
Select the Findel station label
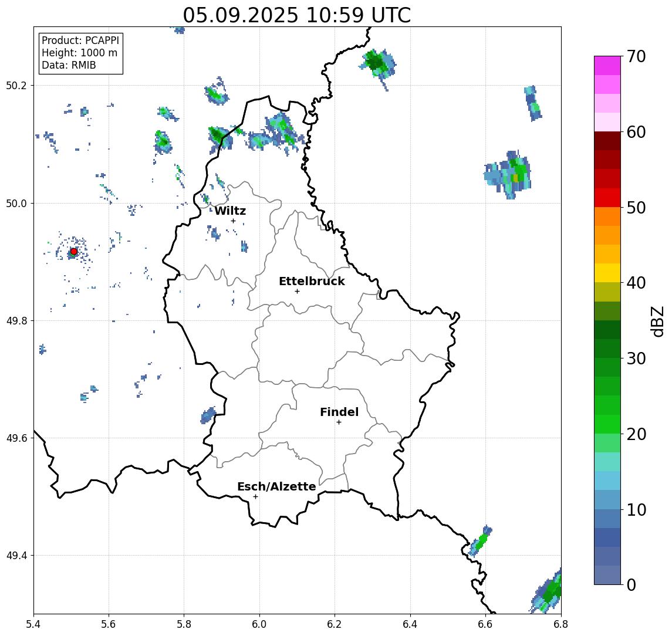pyautogui.click(x=339, y=412)
